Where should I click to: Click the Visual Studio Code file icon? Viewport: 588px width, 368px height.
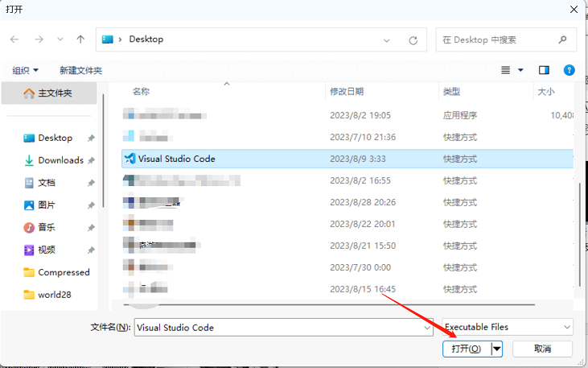(x=130, y=159)
